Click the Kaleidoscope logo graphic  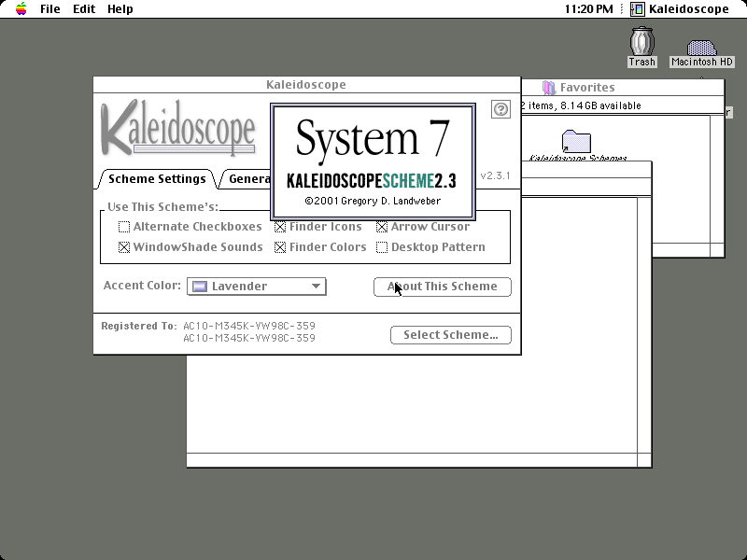coord(178,127)
